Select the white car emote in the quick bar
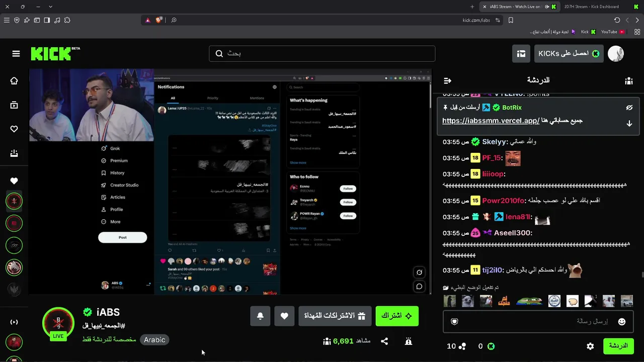This screenshot has height=362, width=644. [626, 301]
